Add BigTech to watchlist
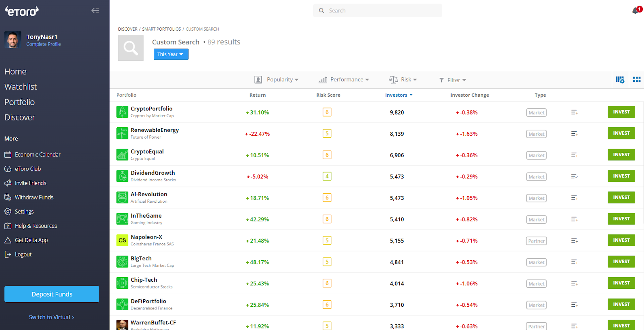This screenshot has width=644, height=330. 574,262
